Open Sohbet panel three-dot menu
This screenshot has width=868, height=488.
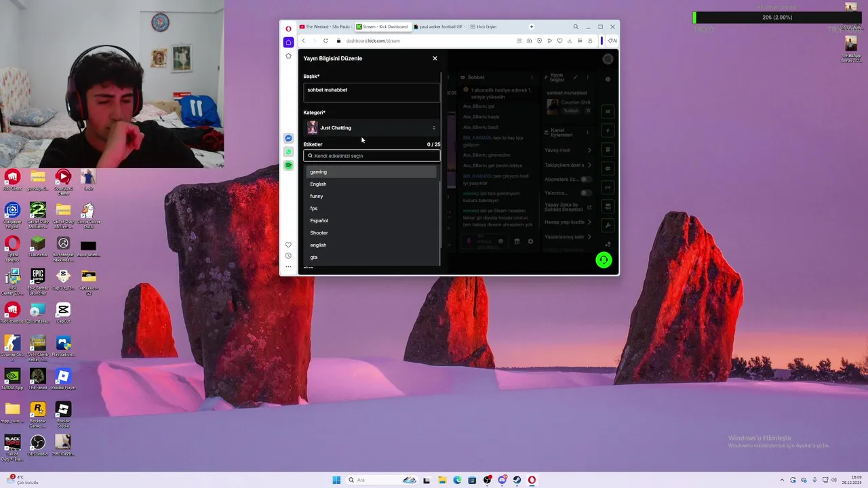pyautogui.click(x=532, y=77)
